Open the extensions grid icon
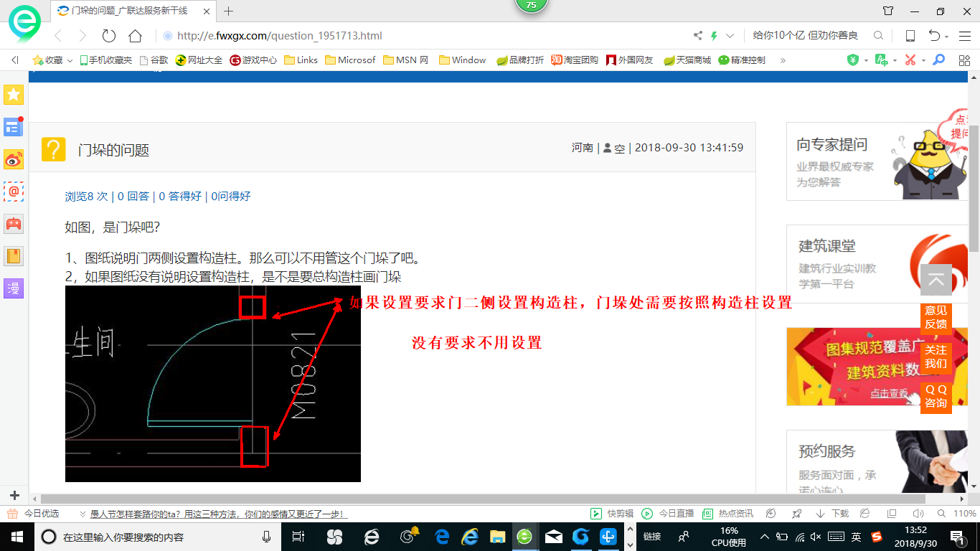 pos(964,60)
